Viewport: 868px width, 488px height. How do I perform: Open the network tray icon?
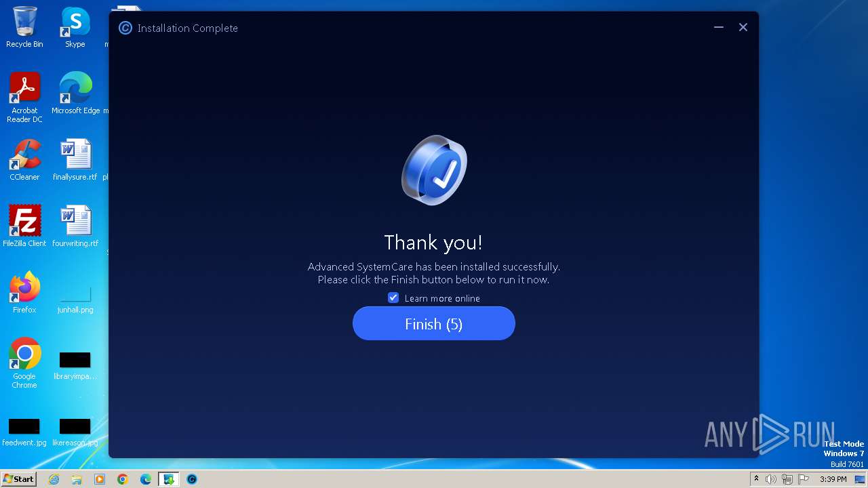click(787, 479)
